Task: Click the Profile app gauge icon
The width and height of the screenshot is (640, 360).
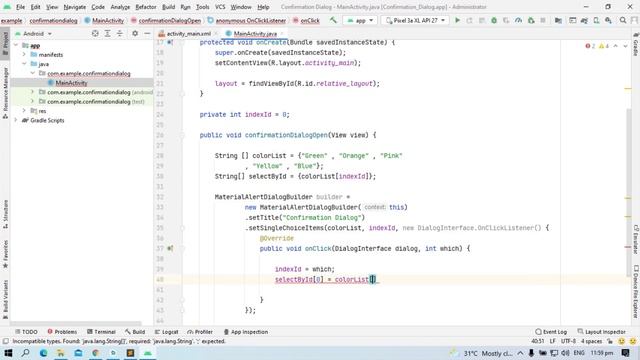Action: (x=518, y=20)
